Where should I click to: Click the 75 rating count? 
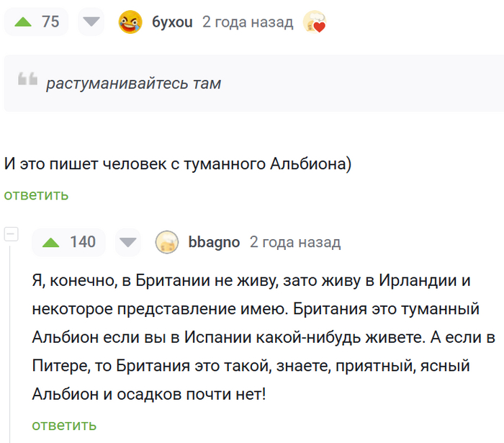click(x=50, y=22)
